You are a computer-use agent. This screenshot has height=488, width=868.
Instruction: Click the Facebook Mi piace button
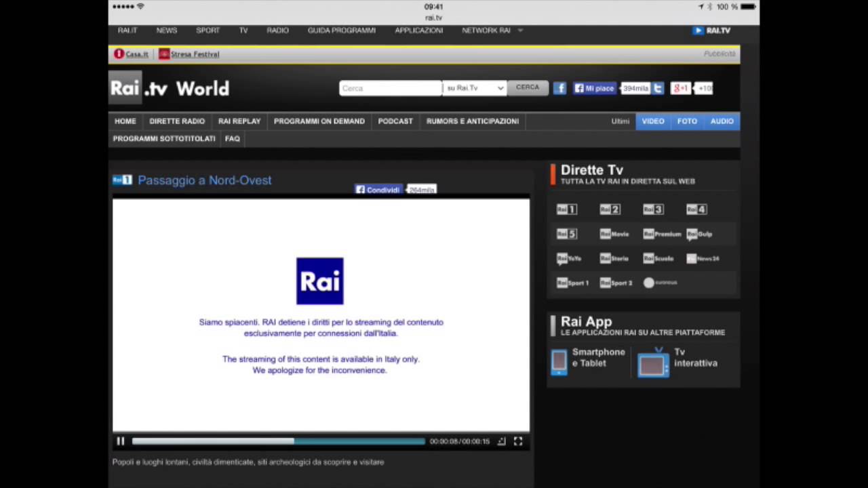pyautogui.click(x=594, y=88)
